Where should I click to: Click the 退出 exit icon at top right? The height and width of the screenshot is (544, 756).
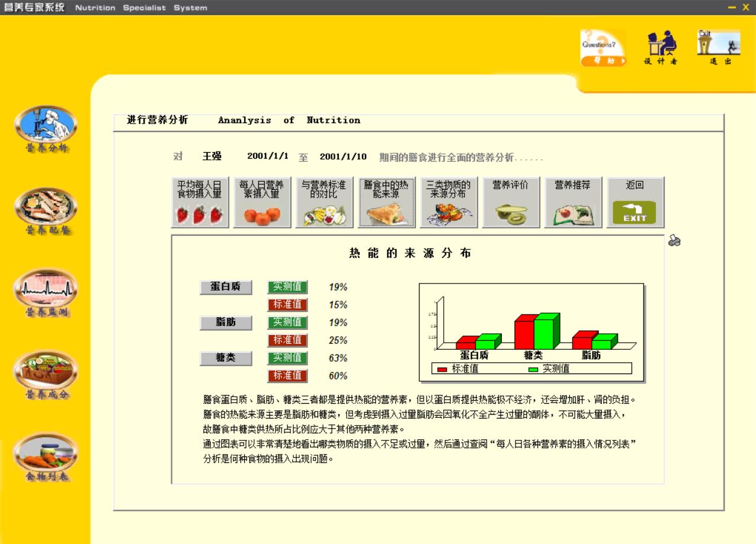[x=718, y=48]
